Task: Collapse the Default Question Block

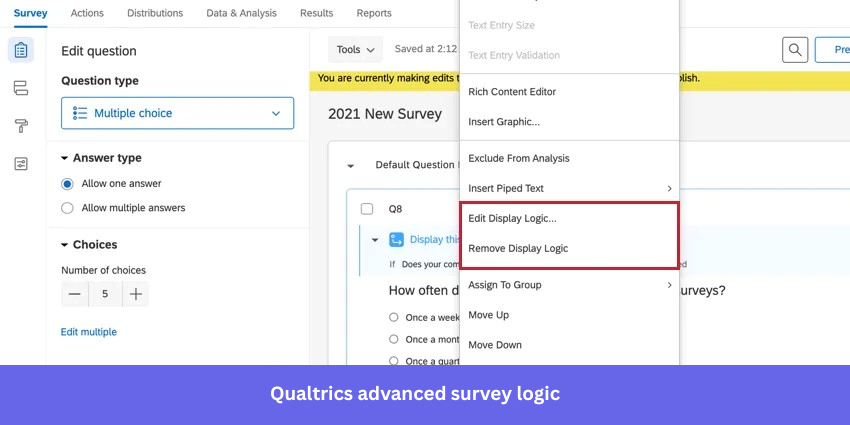Action: point(351,165)
